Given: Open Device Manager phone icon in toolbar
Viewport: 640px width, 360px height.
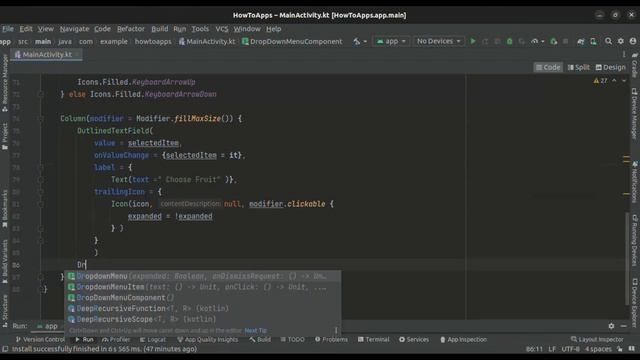Looking at the screenshot, I should point(593,41).
